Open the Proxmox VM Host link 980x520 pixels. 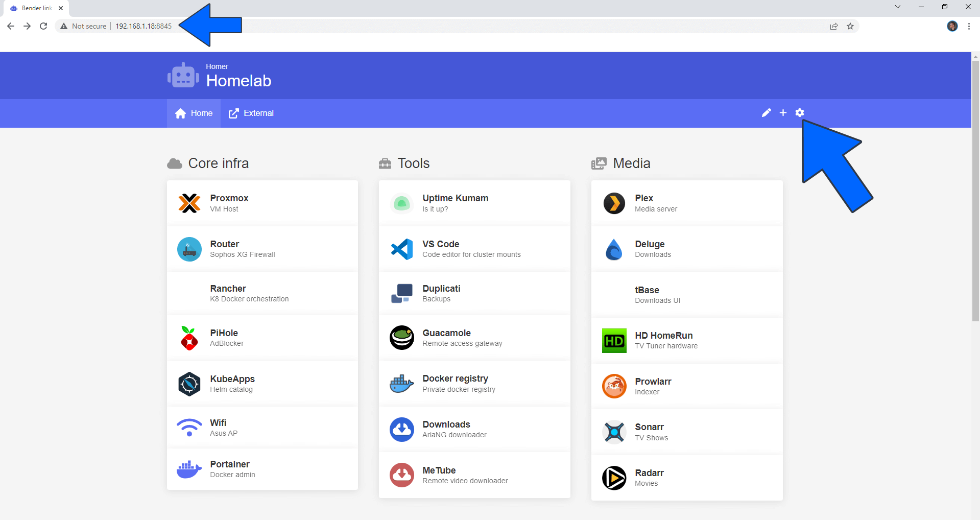pos(262,203)
